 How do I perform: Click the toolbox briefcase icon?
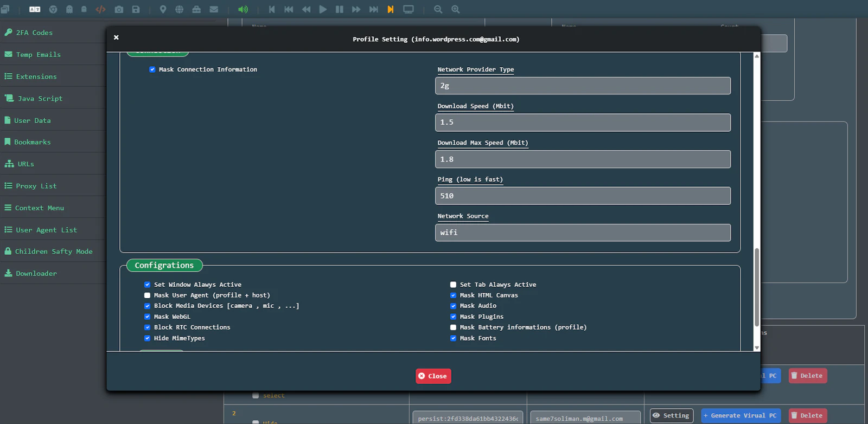click(196, 9)
